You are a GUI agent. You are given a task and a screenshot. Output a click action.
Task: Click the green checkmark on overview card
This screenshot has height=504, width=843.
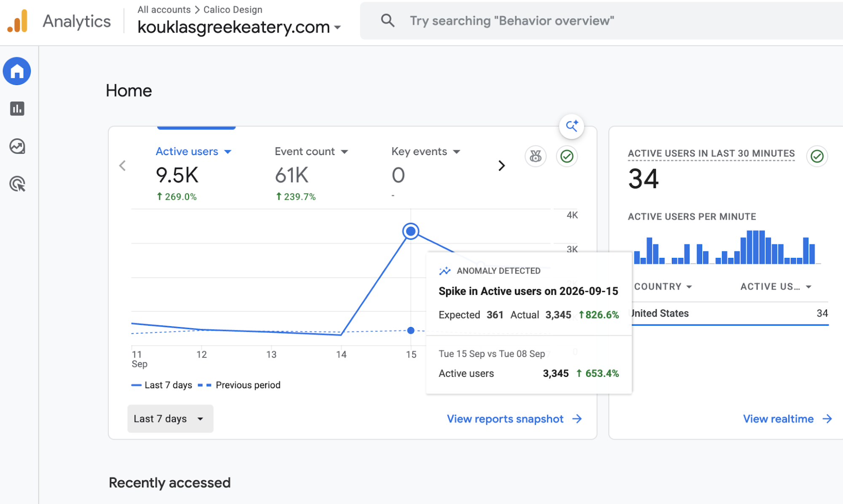[x=567, y=156]
